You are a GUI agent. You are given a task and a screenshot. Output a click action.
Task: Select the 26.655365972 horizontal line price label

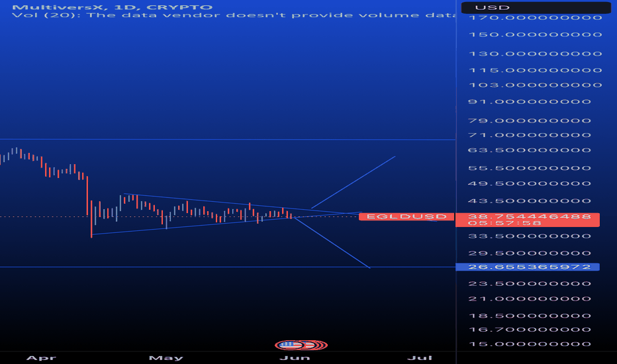(x=528, y=267)
